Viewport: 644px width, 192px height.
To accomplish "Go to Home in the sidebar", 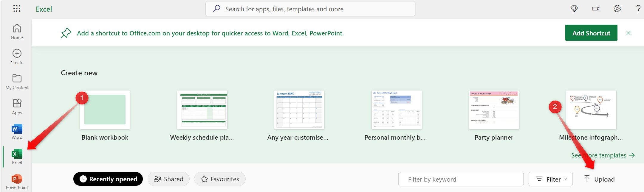I will pyautogui.click(x=17, y=32).
